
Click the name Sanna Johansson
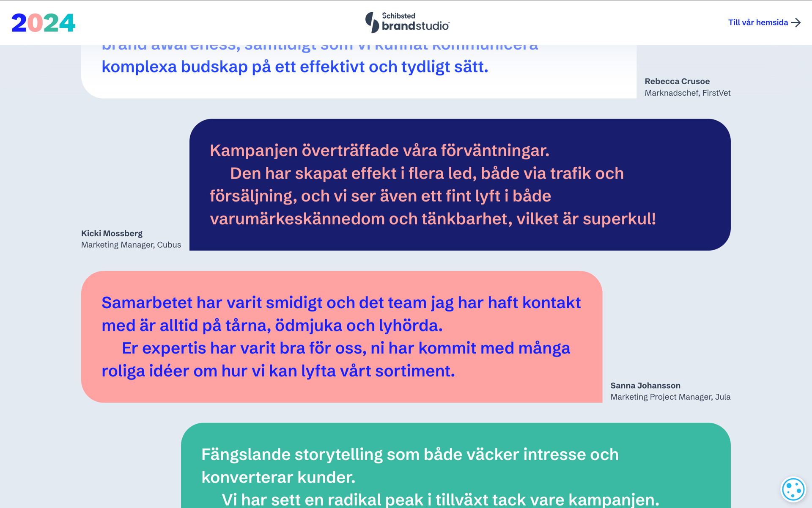(645, 385)
